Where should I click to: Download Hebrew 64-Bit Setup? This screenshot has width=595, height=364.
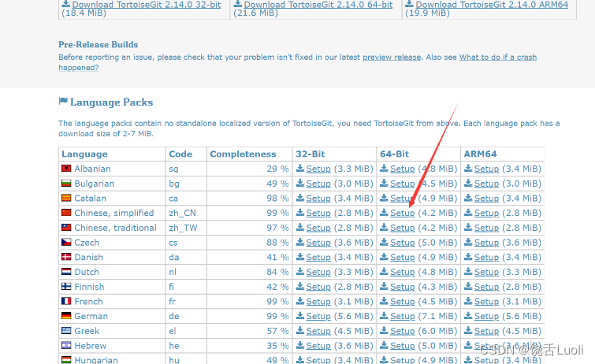(403, 346)
